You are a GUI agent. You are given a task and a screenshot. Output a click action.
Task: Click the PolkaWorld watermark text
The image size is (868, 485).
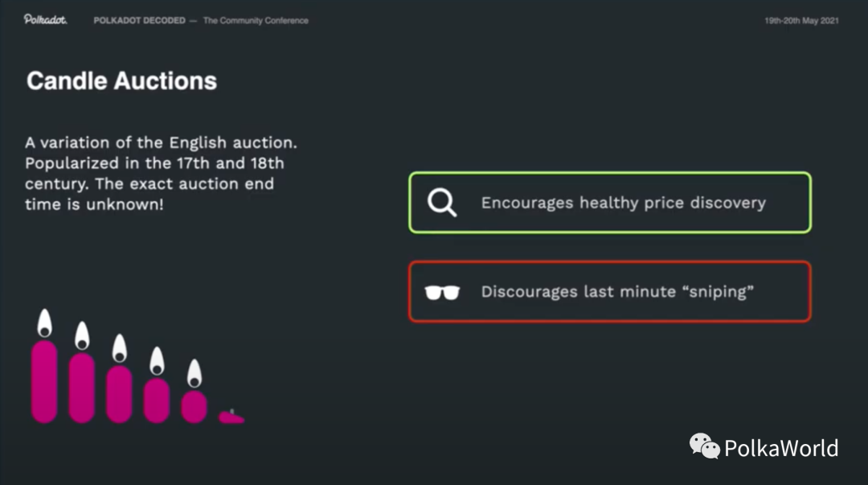tap(780, 448)
